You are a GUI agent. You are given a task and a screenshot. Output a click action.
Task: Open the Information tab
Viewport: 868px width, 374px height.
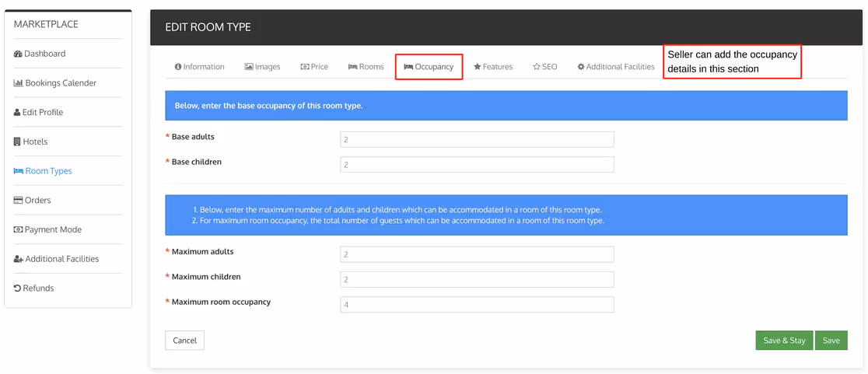pyautogui.click(x=199, y=67)
